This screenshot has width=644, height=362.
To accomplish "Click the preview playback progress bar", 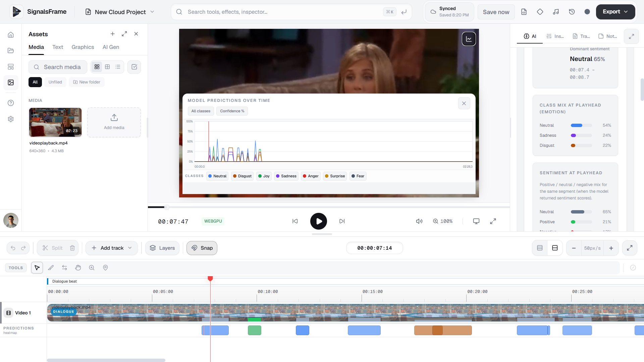I will (329, 207).
